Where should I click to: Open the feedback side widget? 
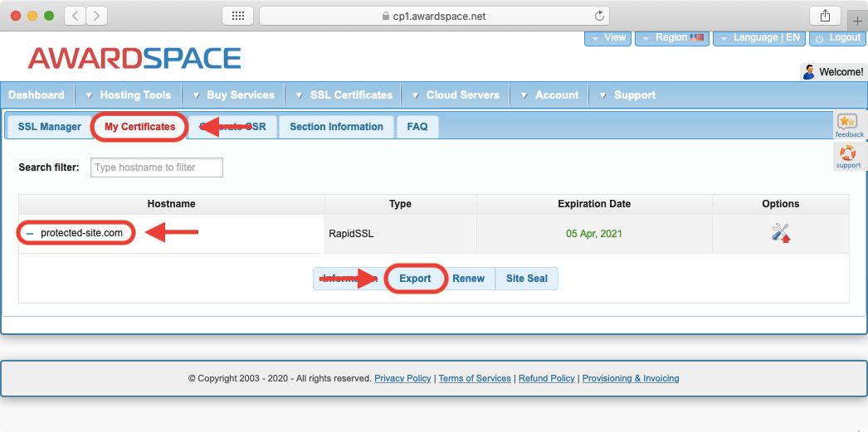pyautogui.click(x=849, y=125)
